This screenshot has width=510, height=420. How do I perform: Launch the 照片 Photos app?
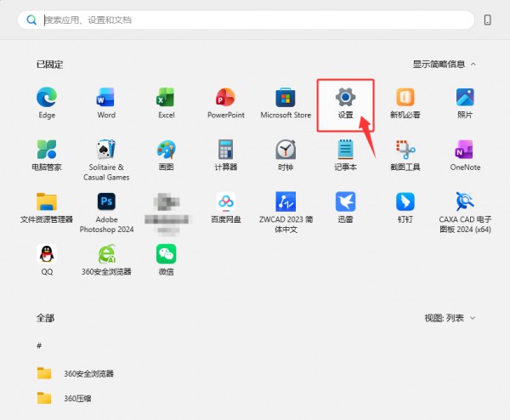coord(465,103)
